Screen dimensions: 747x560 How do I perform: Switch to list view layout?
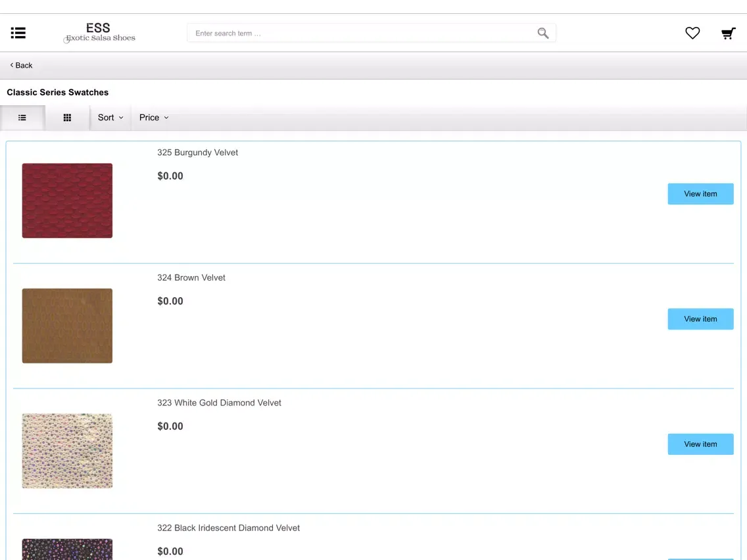[x=22, y=118]
